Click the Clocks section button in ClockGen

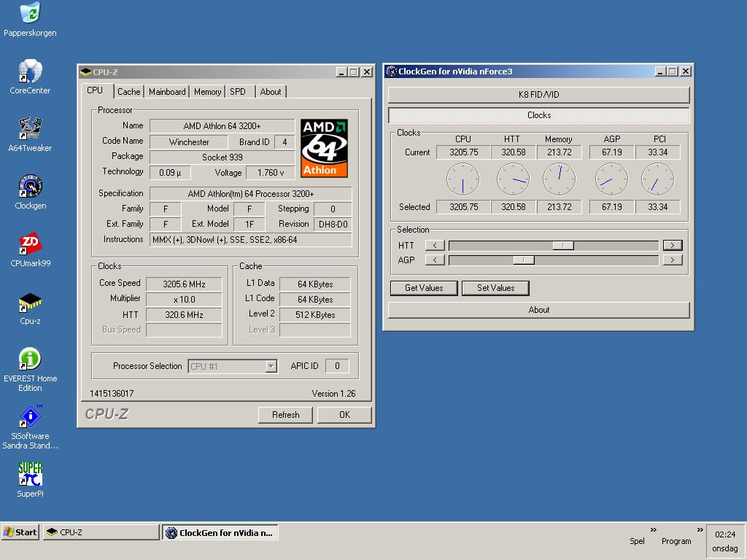[539, 115]
